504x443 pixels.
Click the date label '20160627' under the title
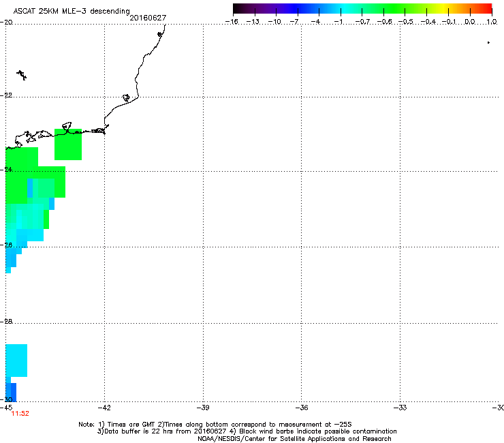[x=148, y=18]
